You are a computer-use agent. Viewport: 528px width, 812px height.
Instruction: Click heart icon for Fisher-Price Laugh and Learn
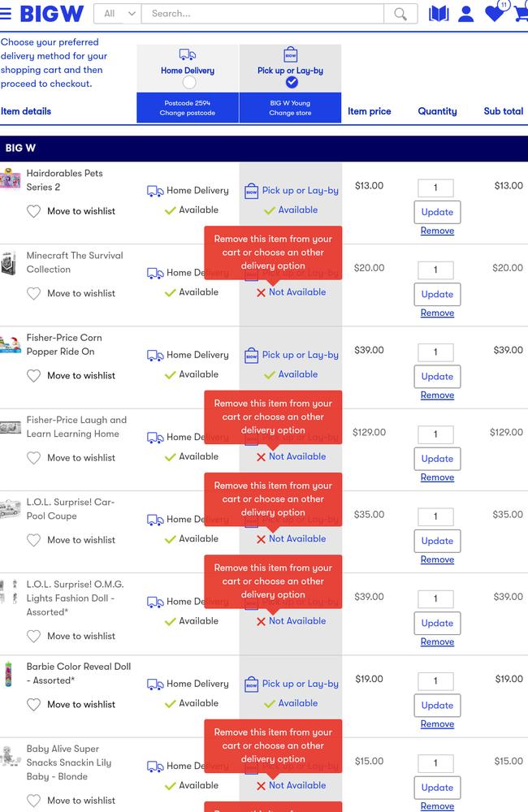point(33,458)
